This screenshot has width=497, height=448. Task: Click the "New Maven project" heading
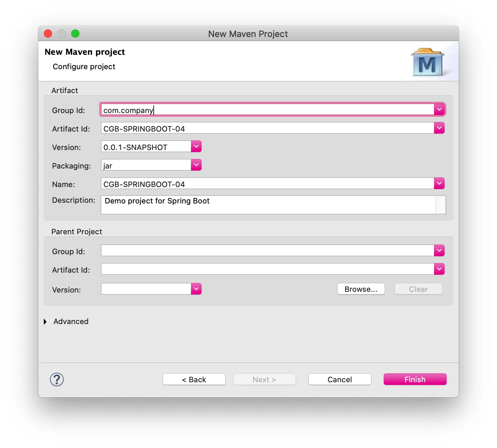click(x=85, y=52)
